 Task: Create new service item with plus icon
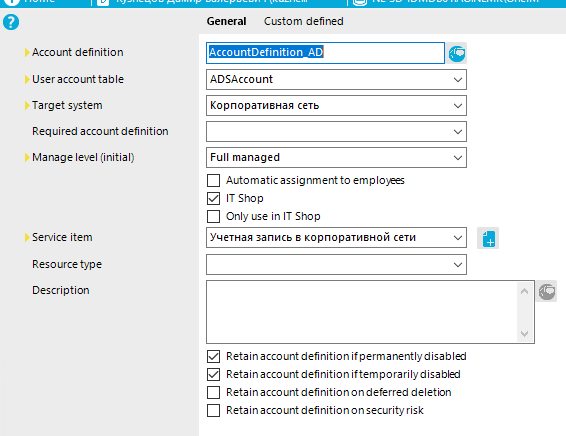(488, 238)
